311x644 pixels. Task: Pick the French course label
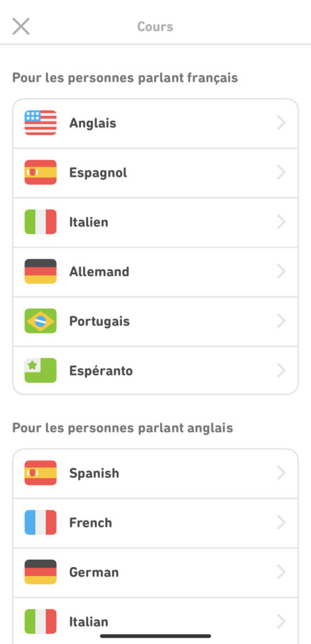(x=91, y=523)
